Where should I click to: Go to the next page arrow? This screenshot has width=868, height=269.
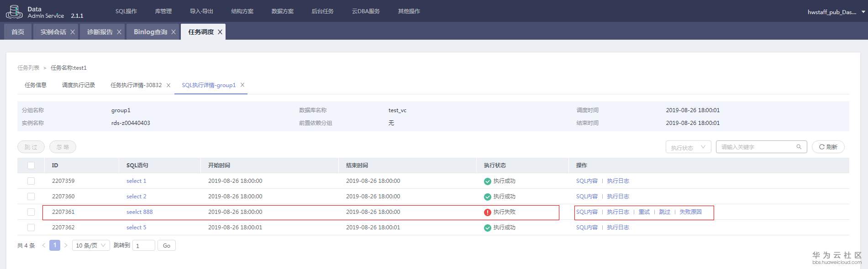point(66,245)
